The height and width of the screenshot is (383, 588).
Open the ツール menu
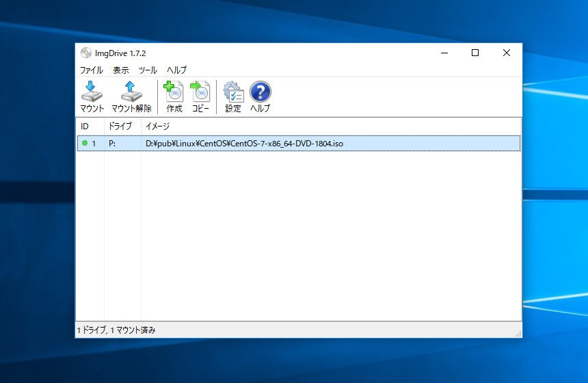click(x=148, y=70)
